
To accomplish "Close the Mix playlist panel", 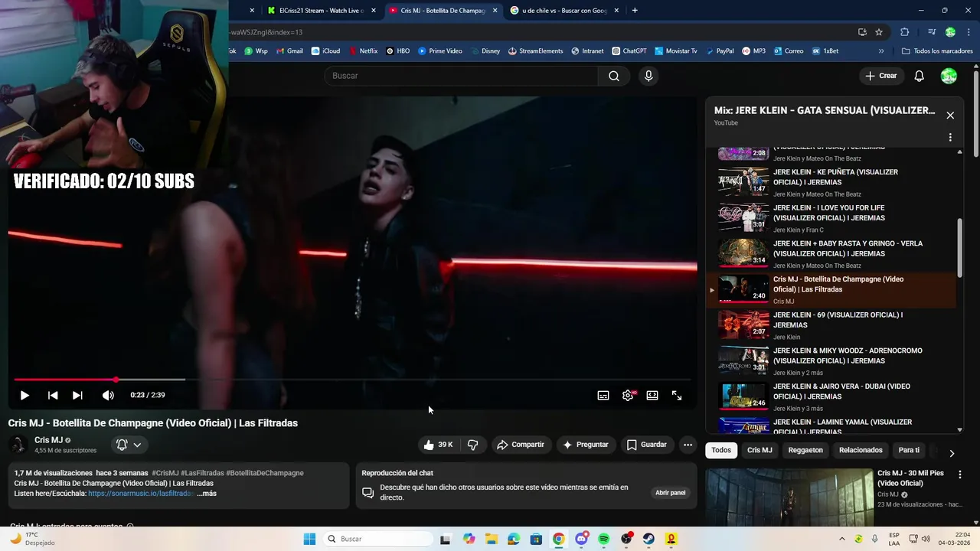I will 950,116.
